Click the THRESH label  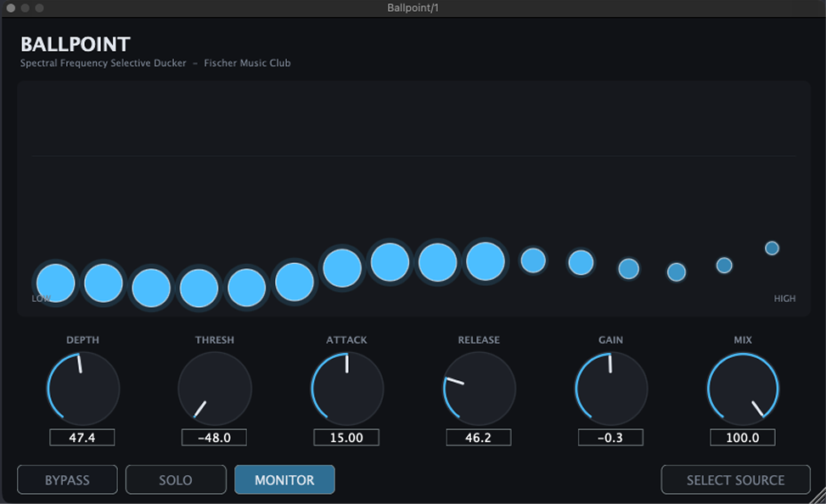tap(215, 340)
